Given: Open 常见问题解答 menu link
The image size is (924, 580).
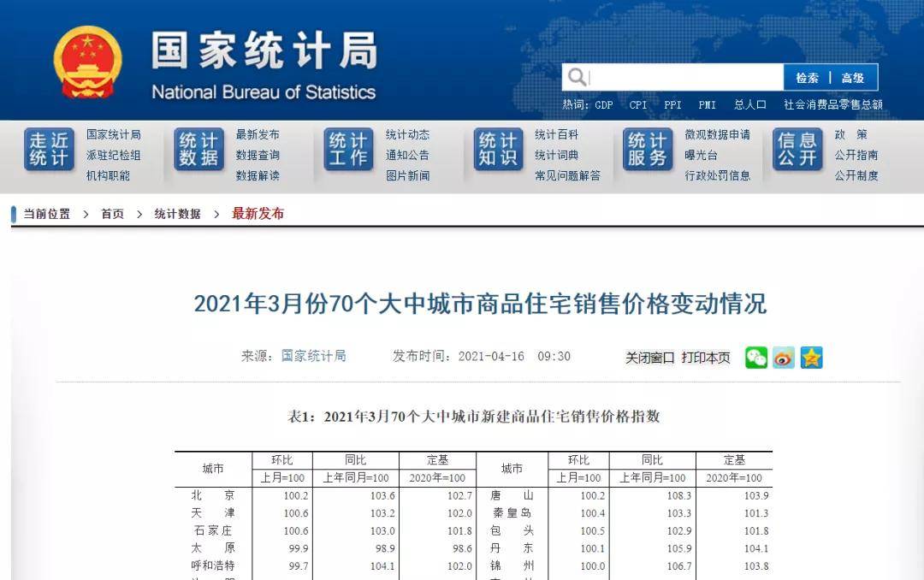Looking at the screenshot, I should [568, 175].
